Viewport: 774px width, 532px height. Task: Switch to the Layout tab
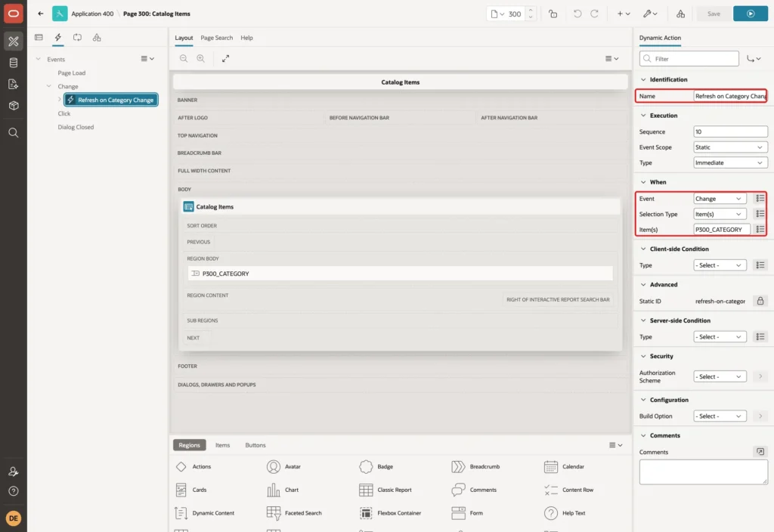click(x=184, y=38)
